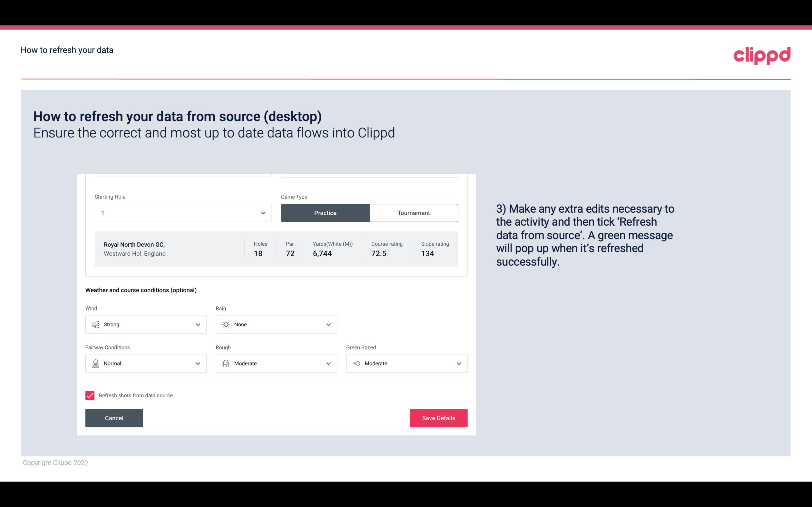Click the Cancel button

[114, 418]
